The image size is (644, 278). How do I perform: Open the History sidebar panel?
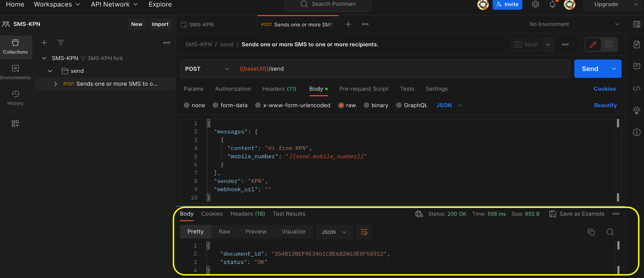pos(15,98)
